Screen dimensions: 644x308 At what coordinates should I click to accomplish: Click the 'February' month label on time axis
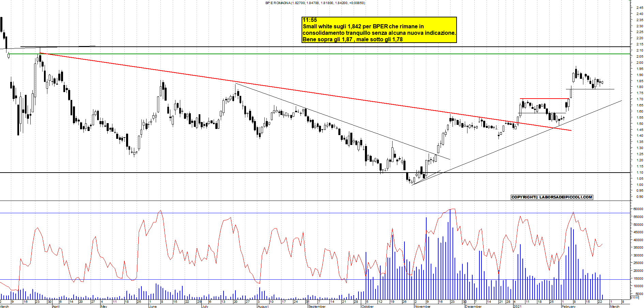pyautogui.click(x=568, y=306)
